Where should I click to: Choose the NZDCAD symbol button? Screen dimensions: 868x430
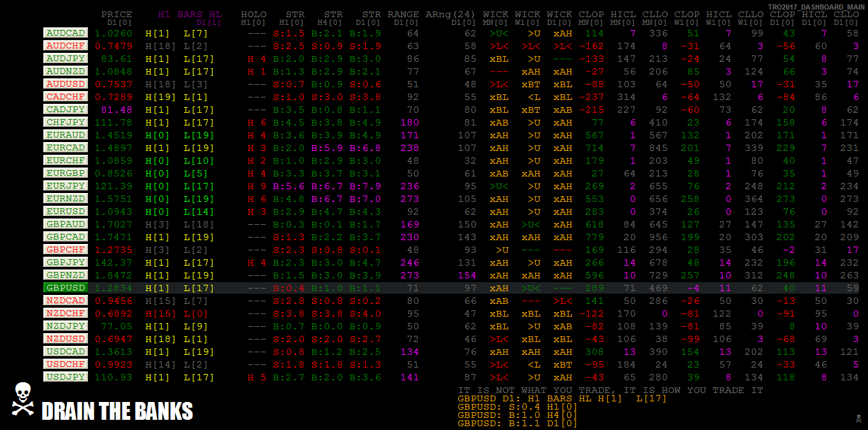pos(66,300)
